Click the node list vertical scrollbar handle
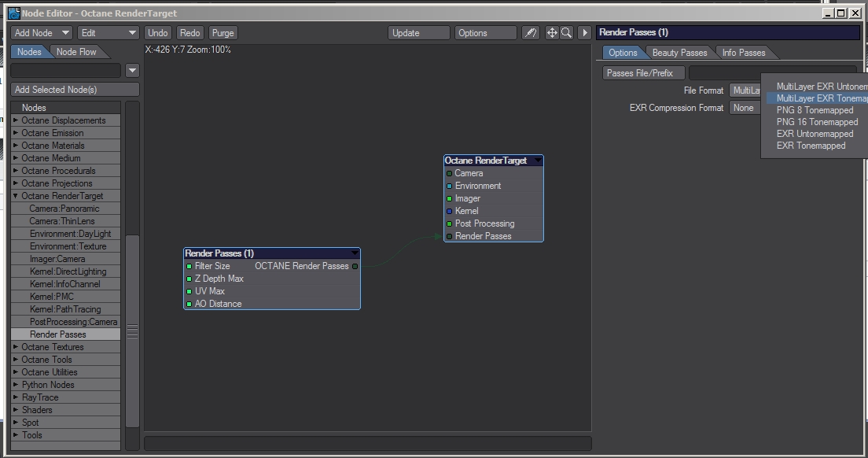868x458 pixels. point(132,331)
